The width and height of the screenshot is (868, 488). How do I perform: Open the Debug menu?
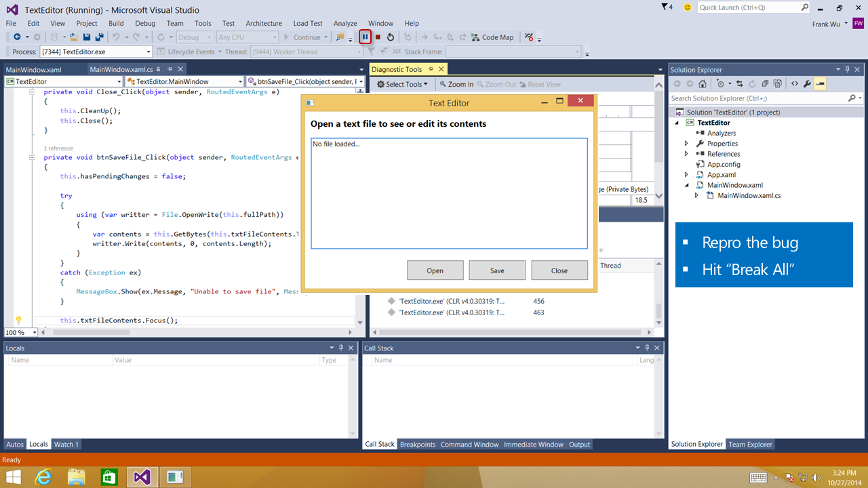[x=145, y=23]
